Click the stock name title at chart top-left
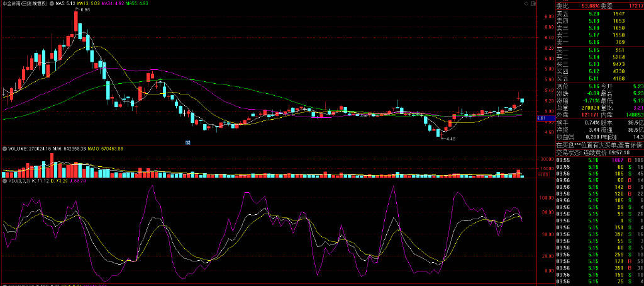The image size is (644, 286). coord(25,4)
